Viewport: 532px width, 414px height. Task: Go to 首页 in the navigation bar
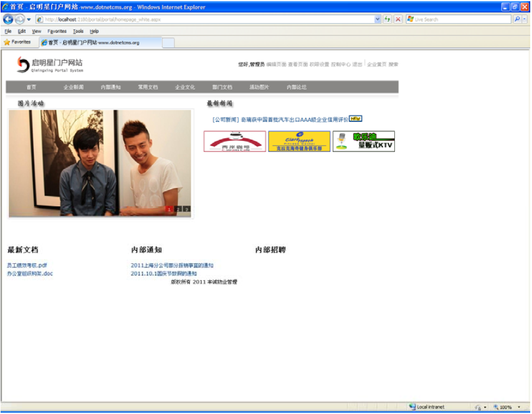coord(31,87)
